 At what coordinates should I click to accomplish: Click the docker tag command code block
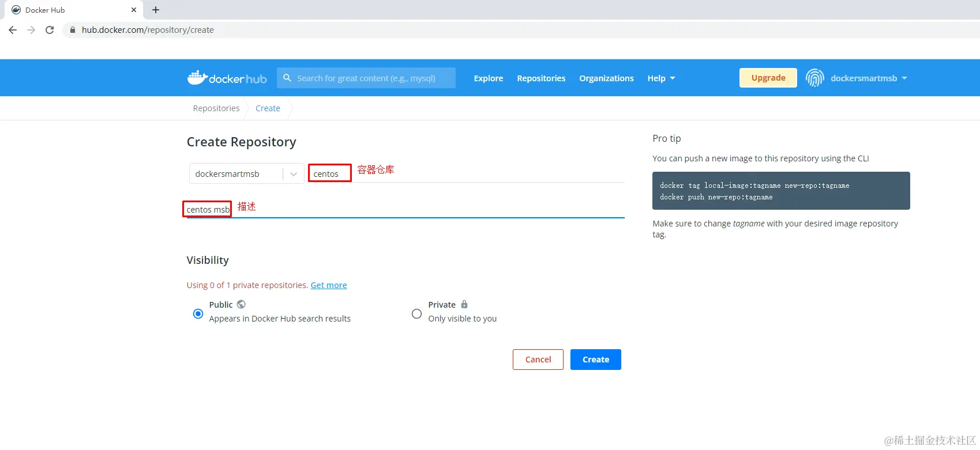pyautogui.click(x=781, y=191)
